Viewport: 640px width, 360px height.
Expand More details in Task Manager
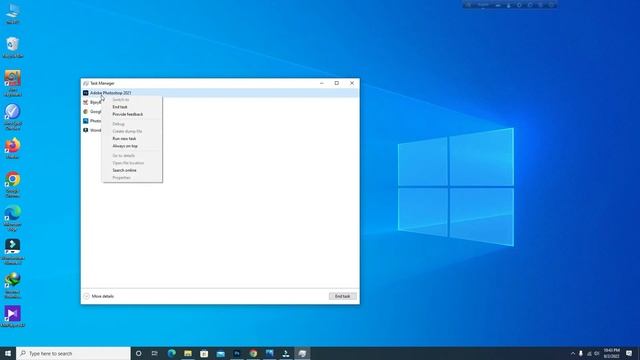coord(99,296)
